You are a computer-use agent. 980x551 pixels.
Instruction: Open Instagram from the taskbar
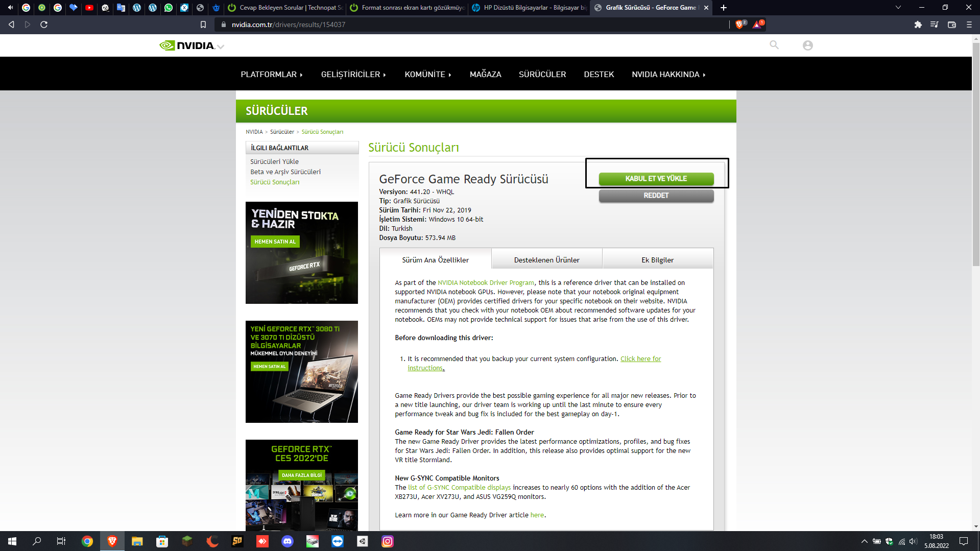[x=388, y=541]
